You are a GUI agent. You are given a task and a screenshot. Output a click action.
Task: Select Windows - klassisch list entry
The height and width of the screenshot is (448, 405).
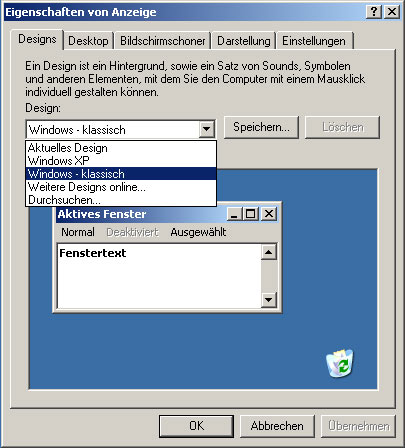pos(121,174)
